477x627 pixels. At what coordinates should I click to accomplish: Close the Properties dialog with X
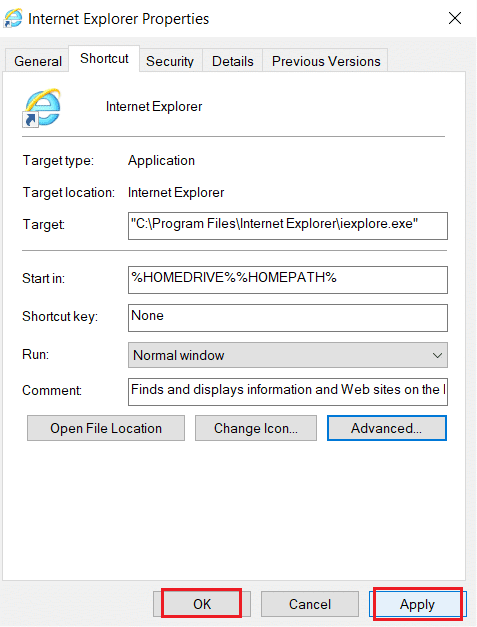pyautogui.click(x=455, y=18)
